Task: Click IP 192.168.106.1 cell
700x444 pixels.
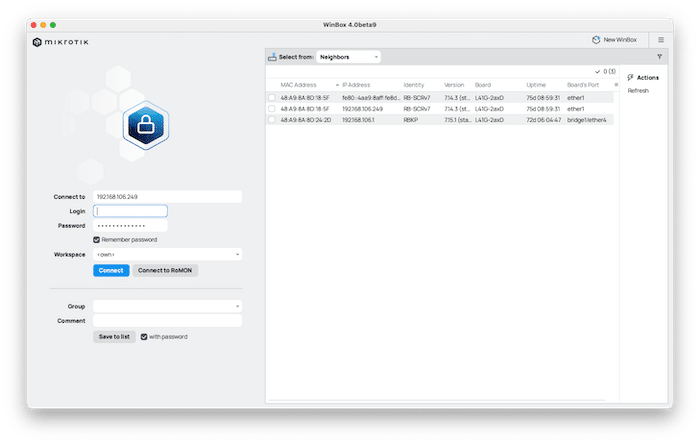Action: (358, 120)
